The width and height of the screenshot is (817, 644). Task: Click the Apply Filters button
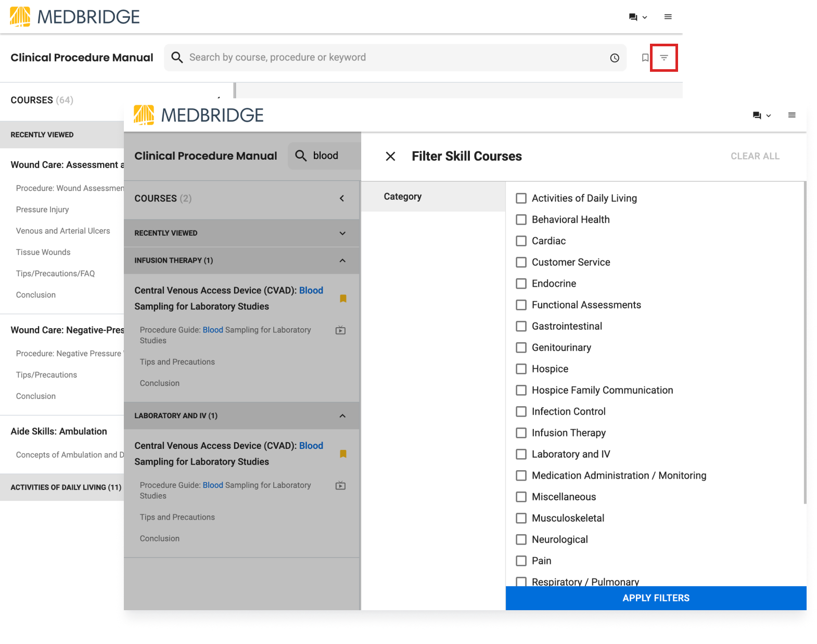(x=656, y=598)
